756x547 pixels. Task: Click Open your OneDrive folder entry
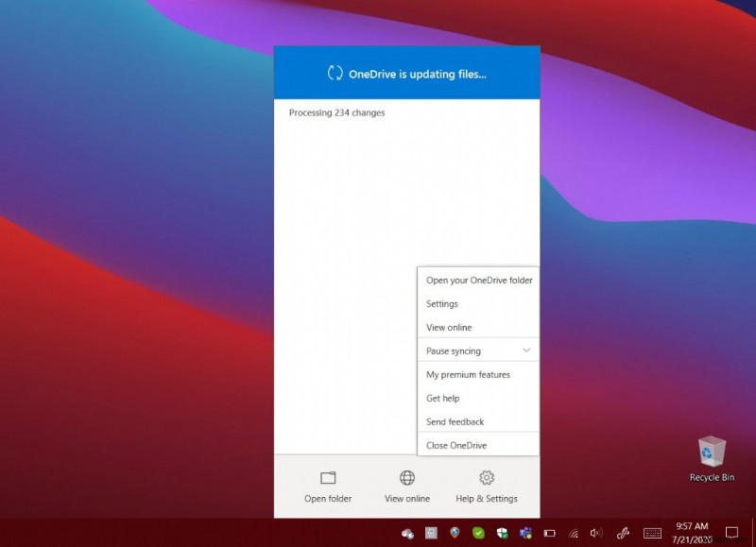(x=477, y=280)
